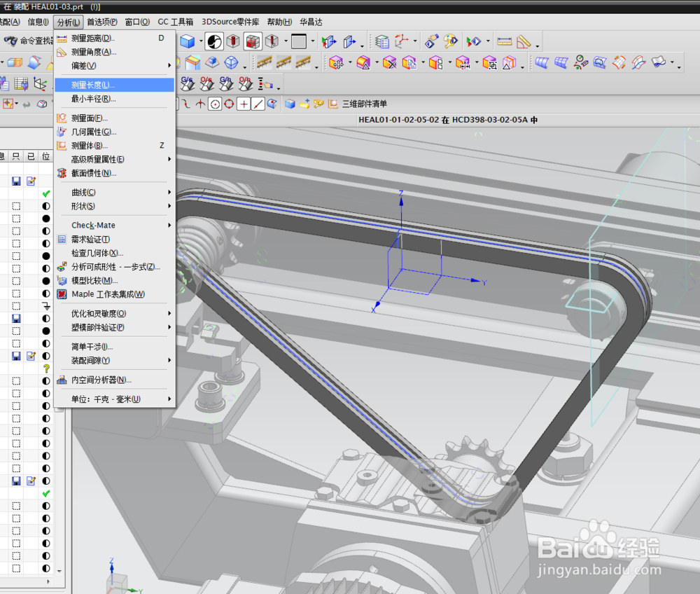
Task: Click the selection filter funnel icon
Action: pyautogui.click(x=8, y=104)
